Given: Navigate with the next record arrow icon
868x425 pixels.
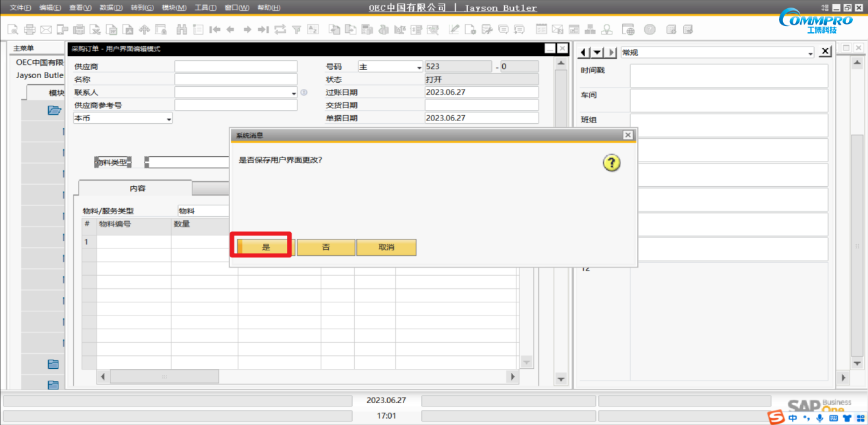Looking at the screenshot, I should coord(247,30).
